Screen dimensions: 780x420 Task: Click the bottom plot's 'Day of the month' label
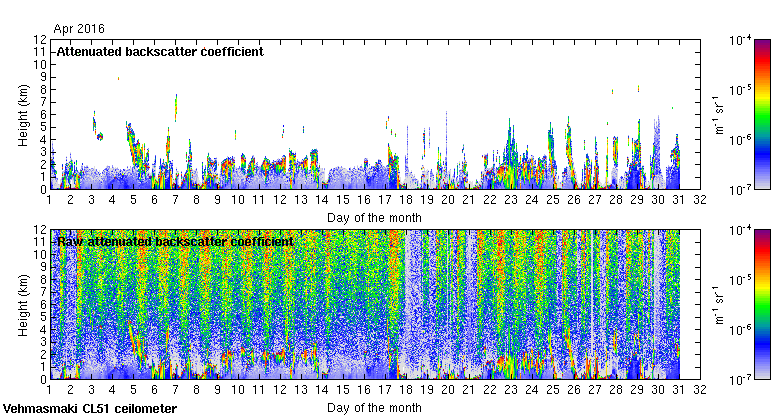pyautogui.click(x=374, y=408)
